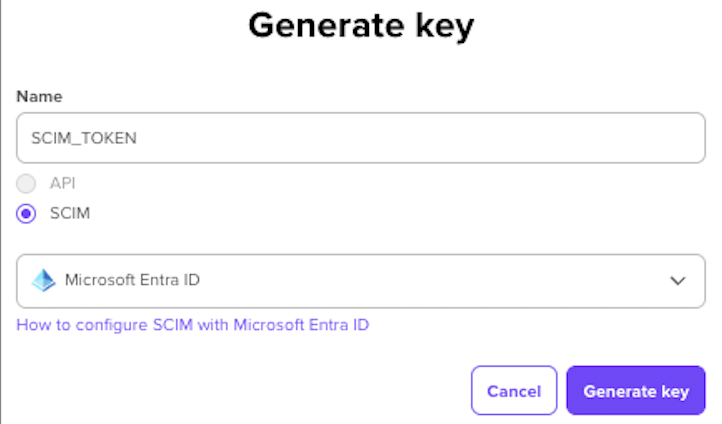
Task: Open How to configure SCIM link
Action: pyautogui.click(x=193, y=325)
